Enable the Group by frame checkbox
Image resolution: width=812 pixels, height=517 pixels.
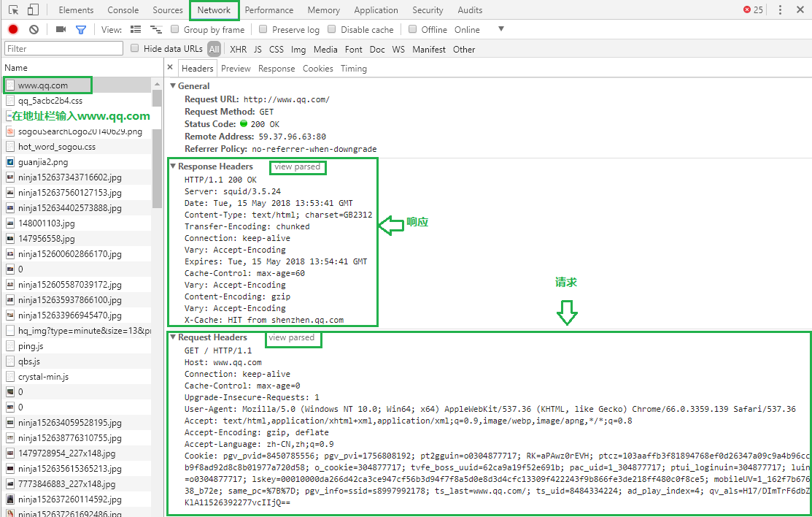point(175,29)
